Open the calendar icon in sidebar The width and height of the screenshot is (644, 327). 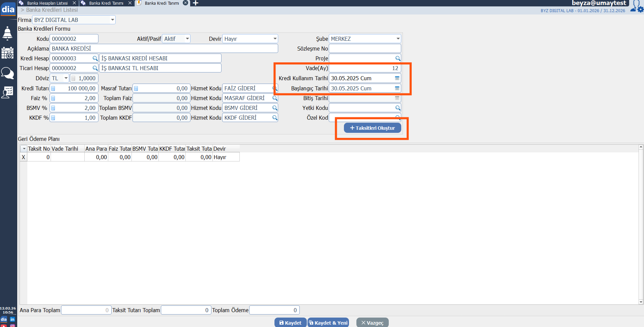pyautogui.click(x=7, y=53)
